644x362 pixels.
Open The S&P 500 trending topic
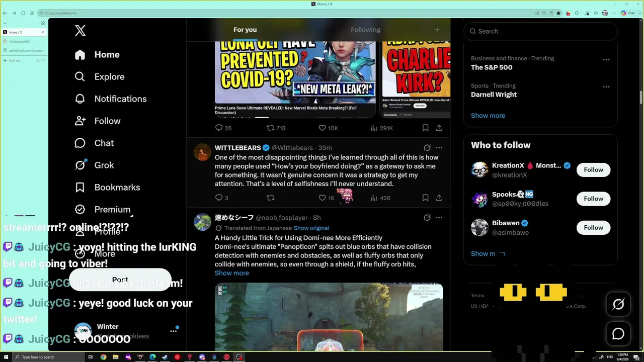(x=492, y=67)
